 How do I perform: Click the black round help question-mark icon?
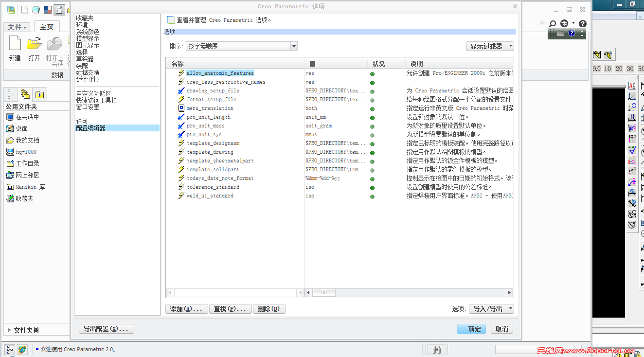click(x=583, y=23)
